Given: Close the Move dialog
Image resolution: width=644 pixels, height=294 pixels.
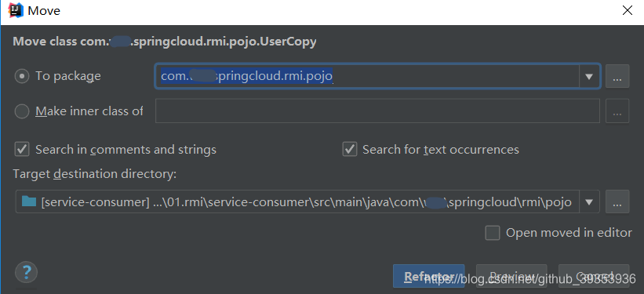Looking at the screenshot, I should click(x=628, y=10).
